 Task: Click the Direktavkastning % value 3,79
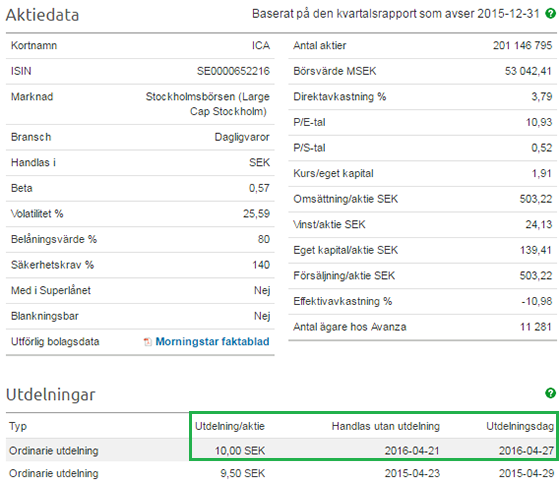tap(541, 96)
